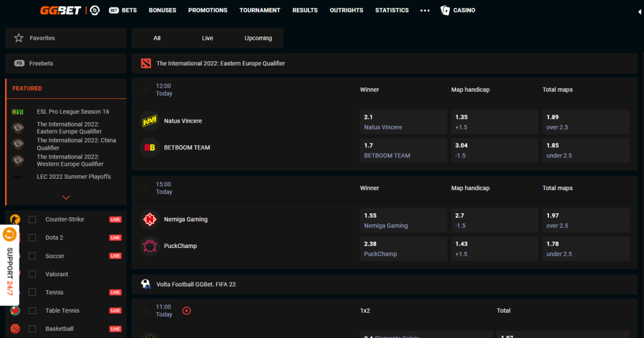Open the more menu with three dots
Image resolution: width=644 pixels, height=338 pixels.
[425, 11]
